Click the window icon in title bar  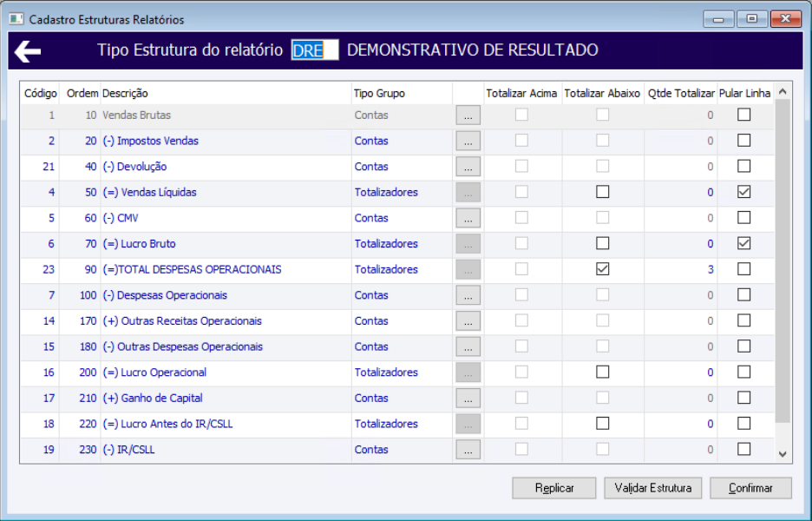[16, 19]
